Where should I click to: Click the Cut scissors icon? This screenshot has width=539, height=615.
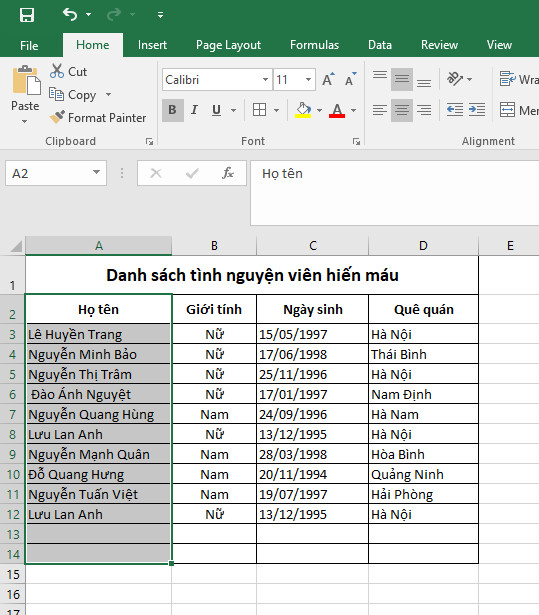57,71
